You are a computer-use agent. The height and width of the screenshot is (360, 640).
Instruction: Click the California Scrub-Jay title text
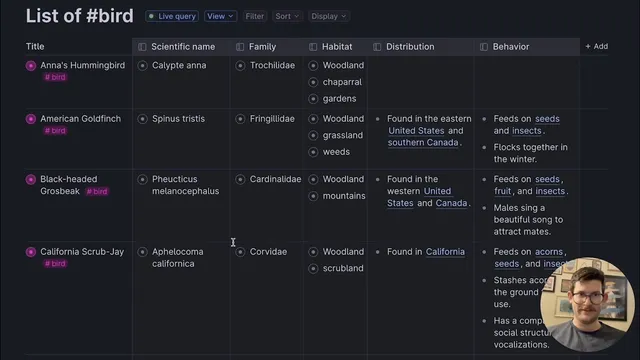click(82, 252)
